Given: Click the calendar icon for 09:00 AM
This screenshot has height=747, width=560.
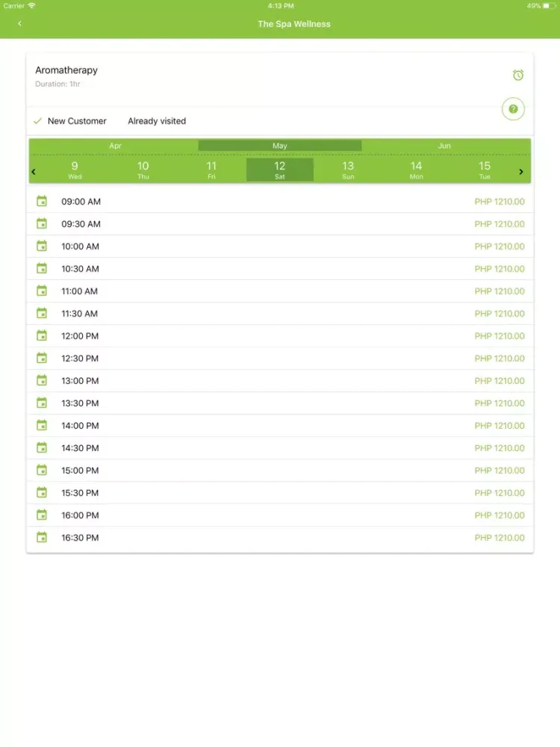Looking at the screenshot, I should tap(42, 201).
